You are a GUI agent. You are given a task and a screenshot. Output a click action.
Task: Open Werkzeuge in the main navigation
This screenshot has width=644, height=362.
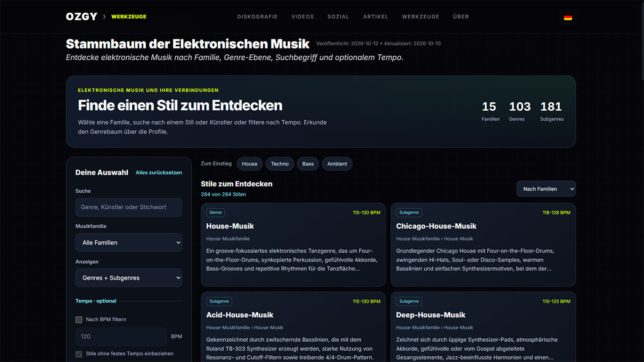pyautogui.click(x=421, y=16)
